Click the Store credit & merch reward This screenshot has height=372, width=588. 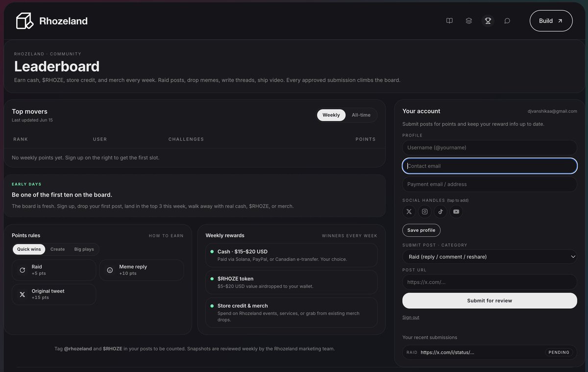(x=292, y=312)
